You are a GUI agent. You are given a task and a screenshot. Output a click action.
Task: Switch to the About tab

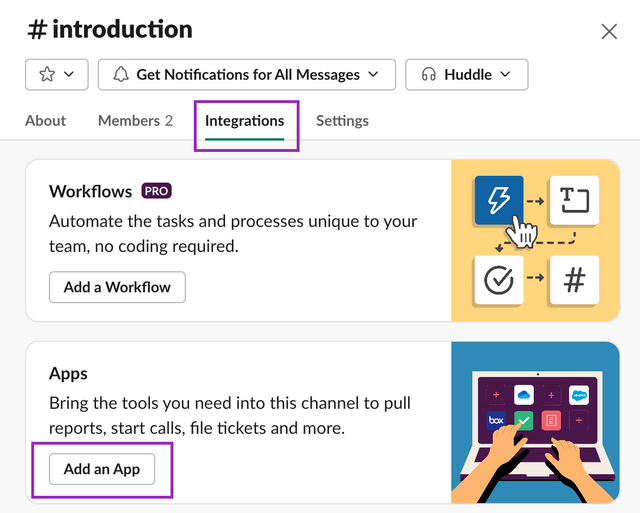point(45,121)
